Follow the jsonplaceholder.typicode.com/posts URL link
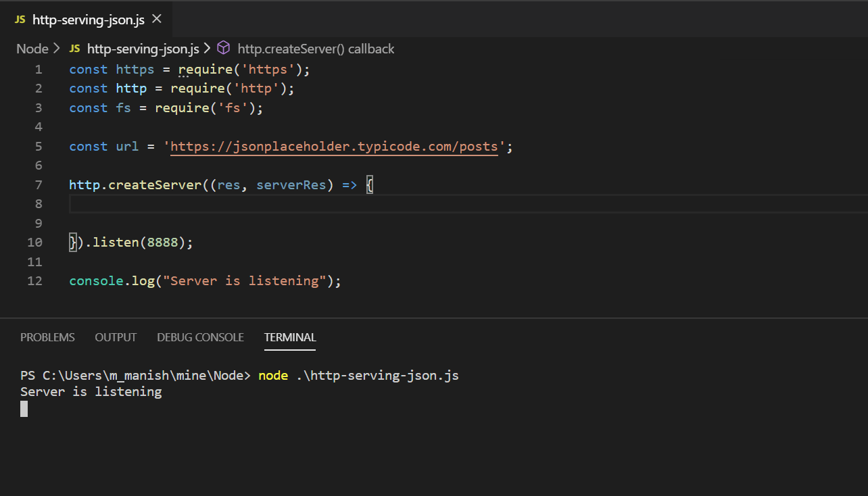The image size is (868, 496). (x=334, y=146)
